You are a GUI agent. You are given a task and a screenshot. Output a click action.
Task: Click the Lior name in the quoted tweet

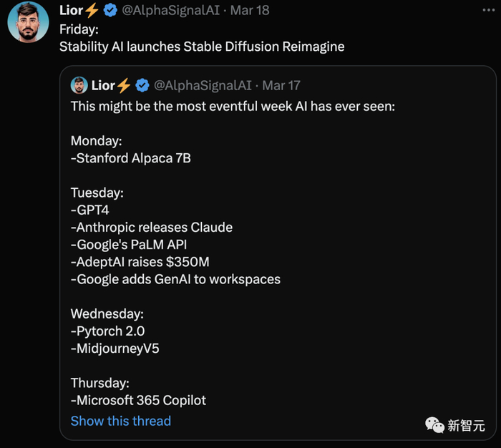[103, 85]
